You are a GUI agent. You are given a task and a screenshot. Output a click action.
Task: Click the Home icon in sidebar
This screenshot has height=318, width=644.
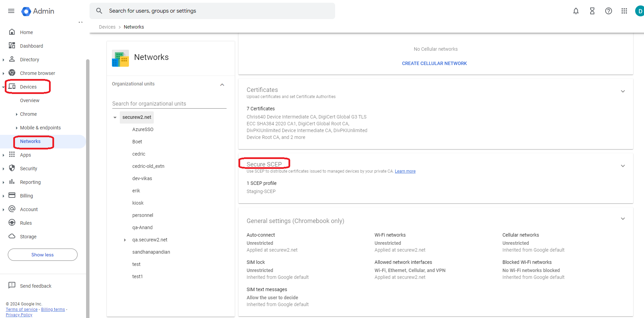[12, 32]
